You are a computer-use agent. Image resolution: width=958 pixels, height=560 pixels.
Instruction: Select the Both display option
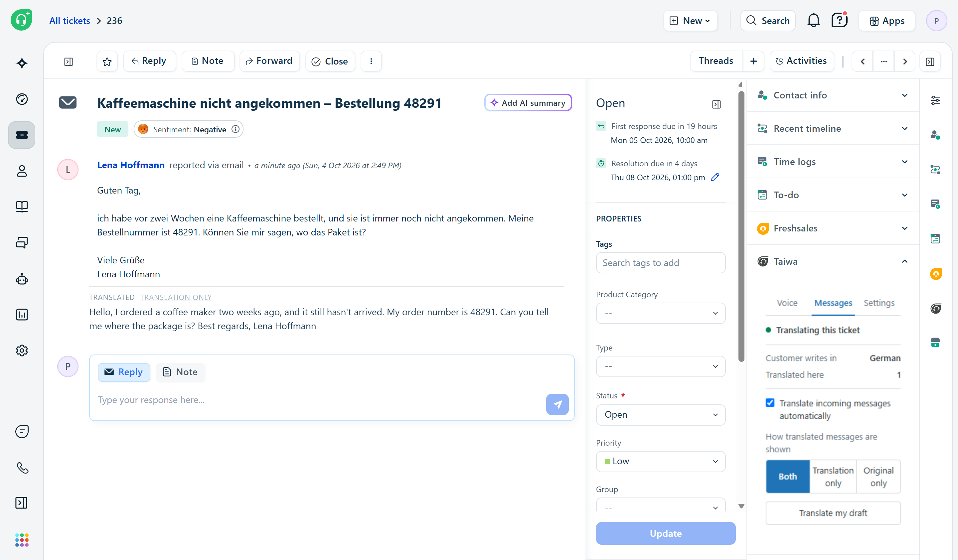tap(788, 477)
